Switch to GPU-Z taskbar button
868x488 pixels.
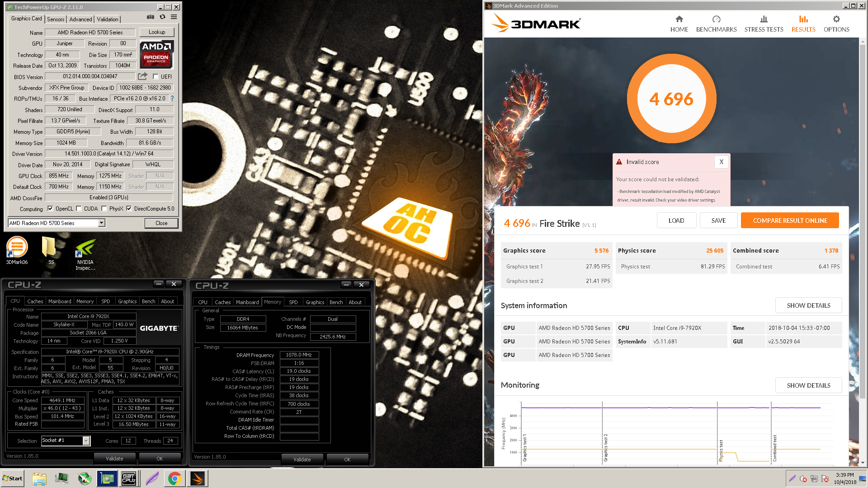click(107, 479)
